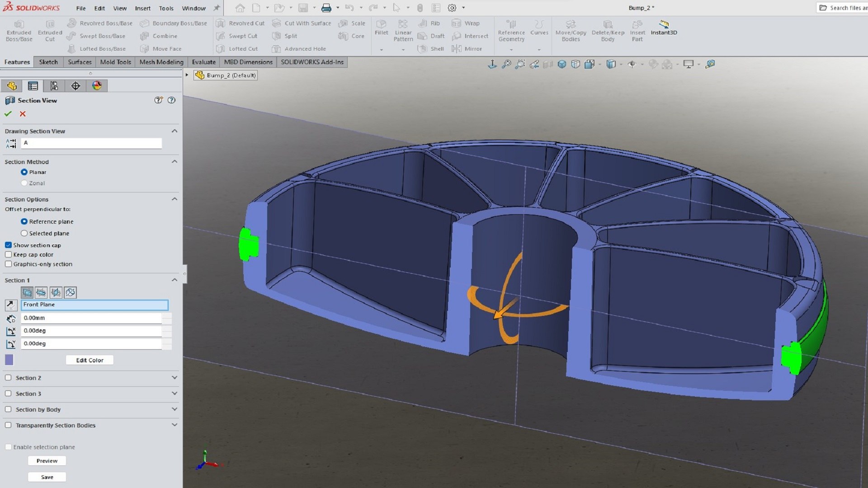The width and height of the screenshot is (868, 488).
Task: Select the Shell tool
Action: pyautogui.click(x=431, y=48)
